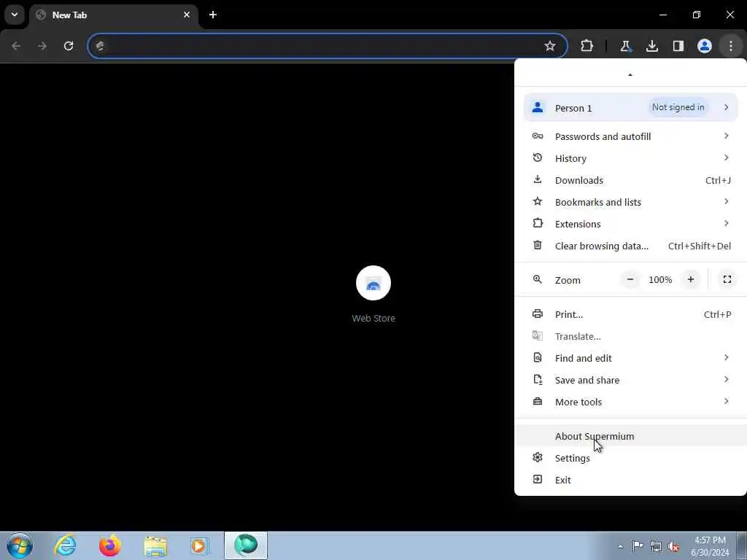Screen dimensions: 747x560
Task: Click the printer icon beside Print
Action: coord(538,314)
